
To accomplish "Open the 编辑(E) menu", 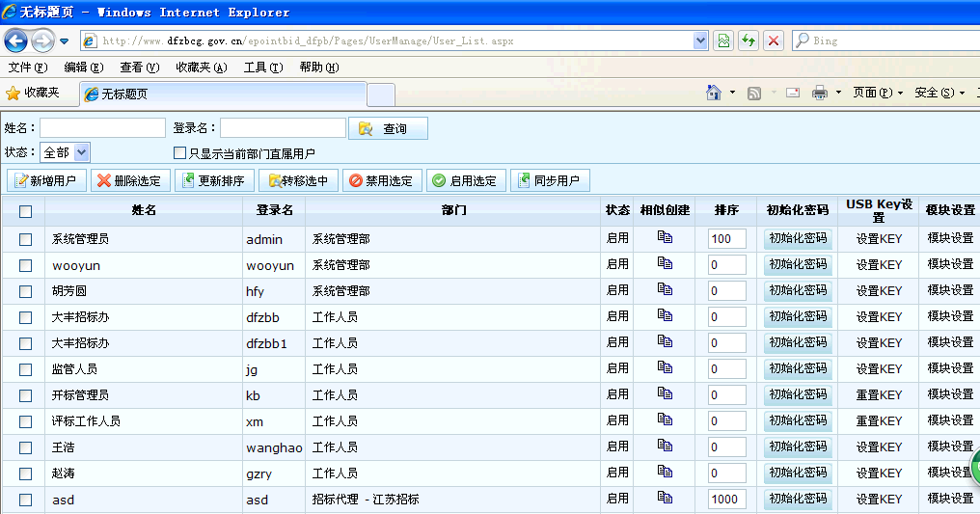I will 84,67.
